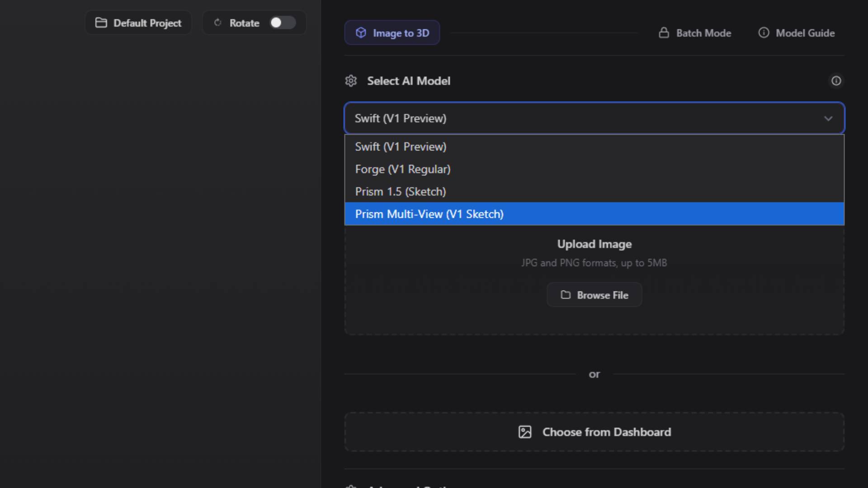Image resolution: width=868 pixels, height=488 pixels.
Task: Choose Prism Multi-View (V1 Sketch) option
Action: point(594,214)
